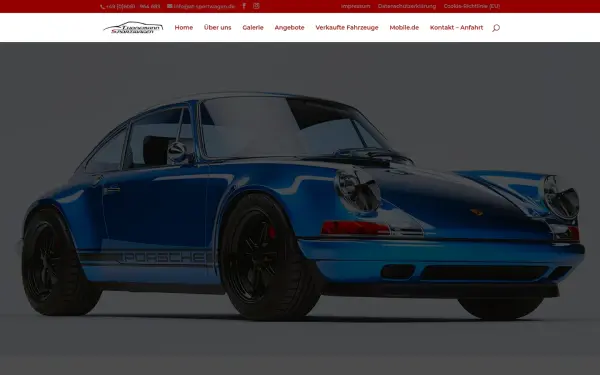600x375 pixels.
Task: Open the Datenschutzerklärung link
Action: [x=407, y=6]
